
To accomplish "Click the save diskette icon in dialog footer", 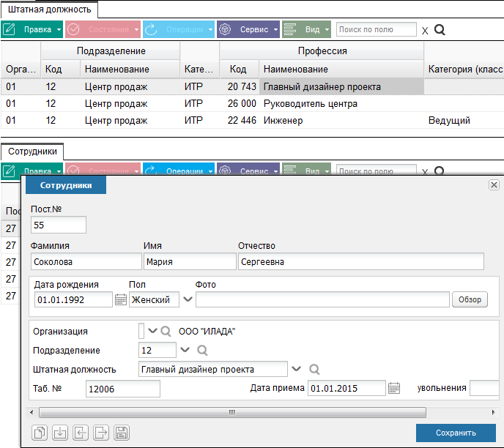I will [122, 433].
